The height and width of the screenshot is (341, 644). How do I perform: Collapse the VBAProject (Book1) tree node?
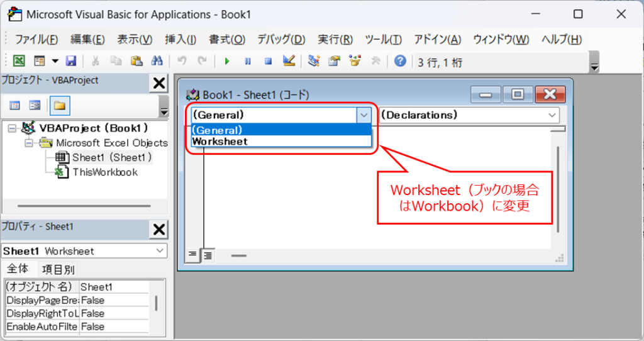coord(13,128)
